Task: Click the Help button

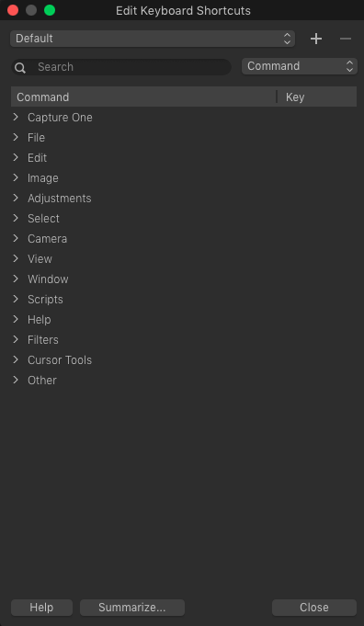Action: 41,608
